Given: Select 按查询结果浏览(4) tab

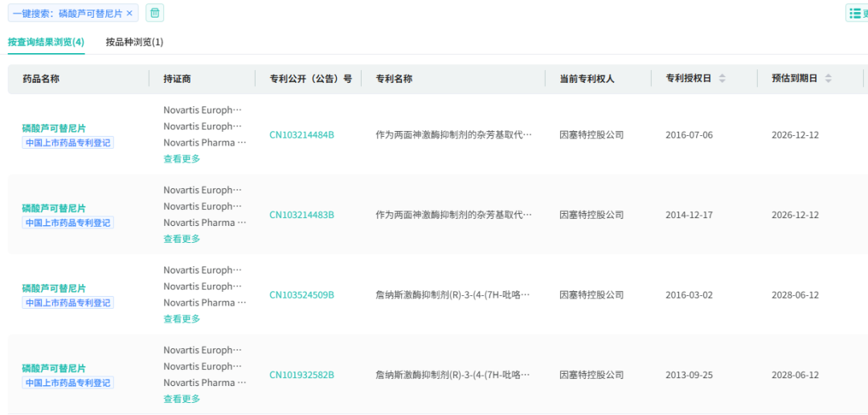Looking at the screenshot, I should click(x=46, y=42).
